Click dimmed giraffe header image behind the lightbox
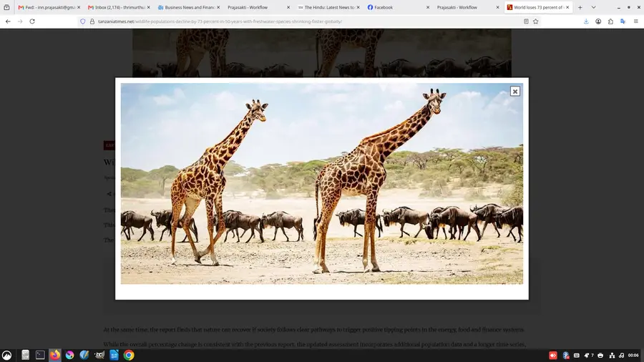This screenshot has height=362, width=644. (x=321, y=53)
